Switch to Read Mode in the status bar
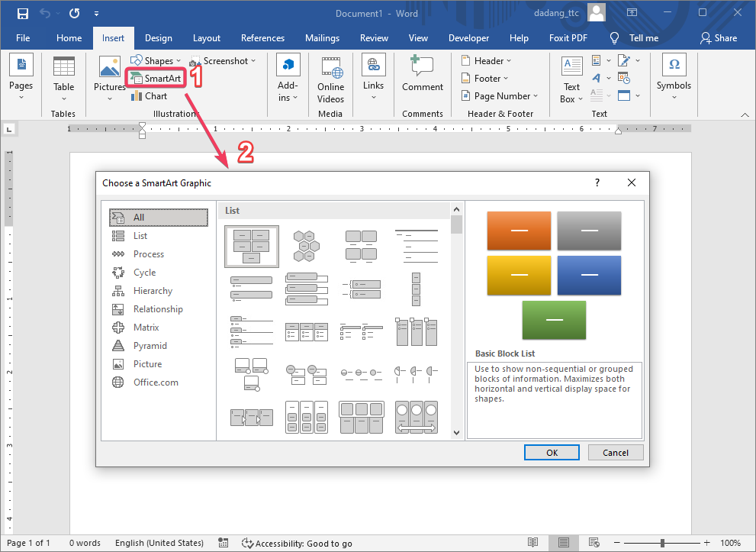 (x=532, y=543)
